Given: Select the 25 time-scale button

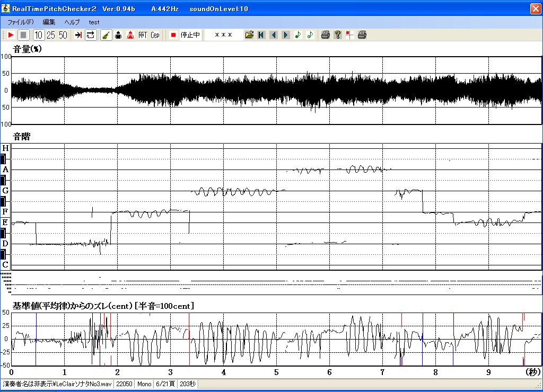Looking at the screenshot, I should pos(51,35).
